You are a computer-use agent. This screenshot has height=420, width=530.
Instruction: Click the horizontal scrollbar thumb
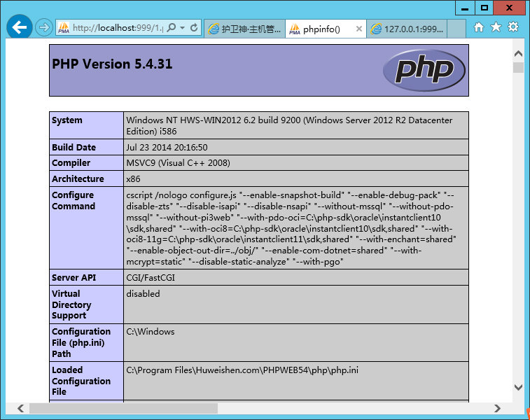pyautogui.click(x=124, y=408)
